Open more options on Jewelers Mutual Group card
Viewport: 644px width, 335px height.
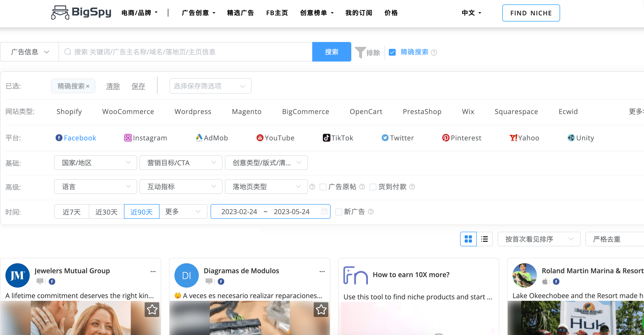(153, 272)
